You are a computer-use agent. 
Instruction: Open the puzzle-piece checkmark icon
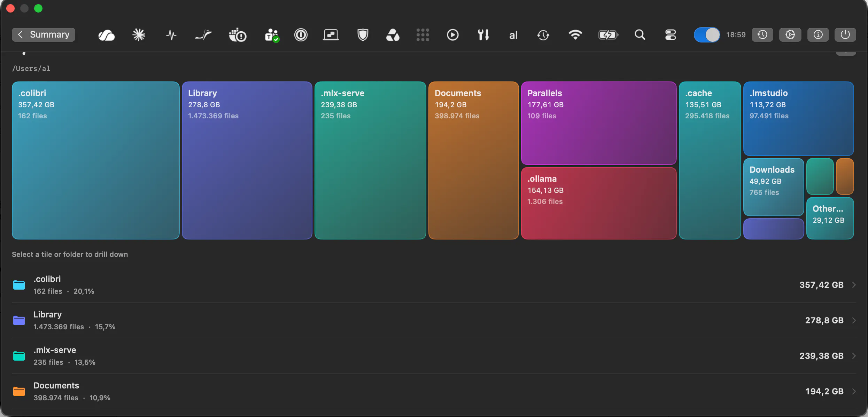point(272,35)
